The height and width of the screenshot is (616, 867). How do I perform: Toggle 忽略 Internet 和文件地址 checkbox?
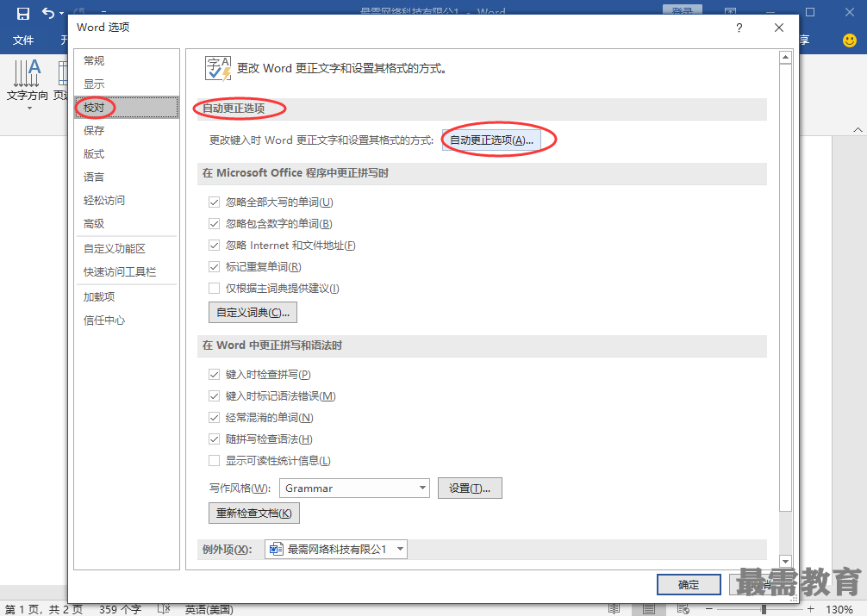coord(214,246)
